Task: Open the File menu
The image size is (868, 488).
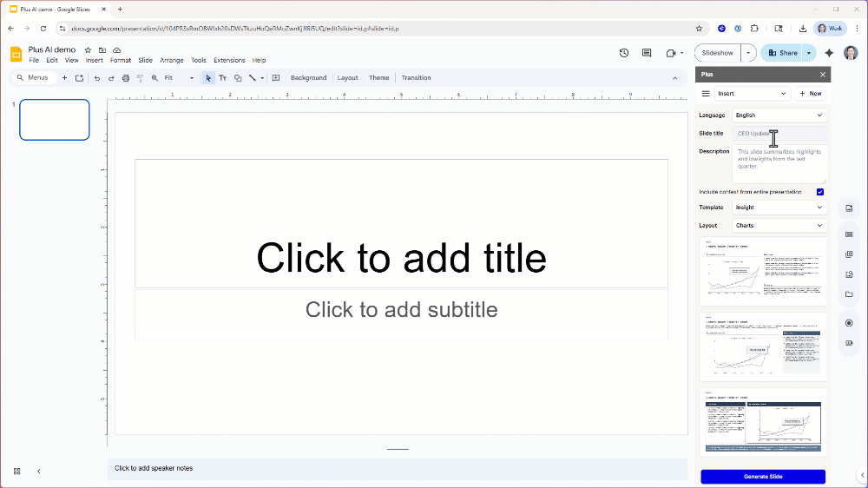Action: tap(34, 61)
